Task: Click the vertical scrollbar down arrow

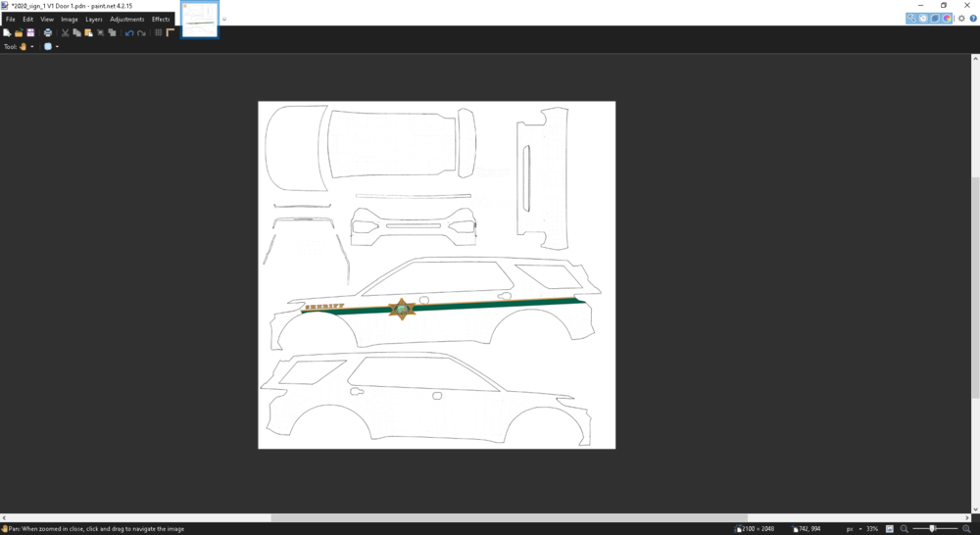Action: tap(975, 510)
